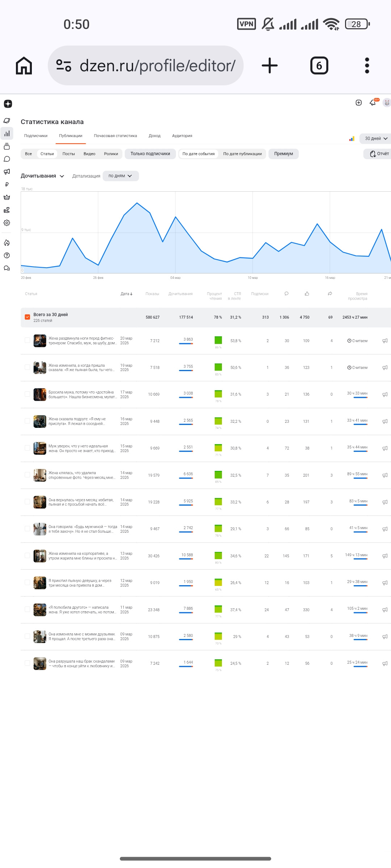
Task: Click the Dzen star logo icon
Action: coord(8,104)
